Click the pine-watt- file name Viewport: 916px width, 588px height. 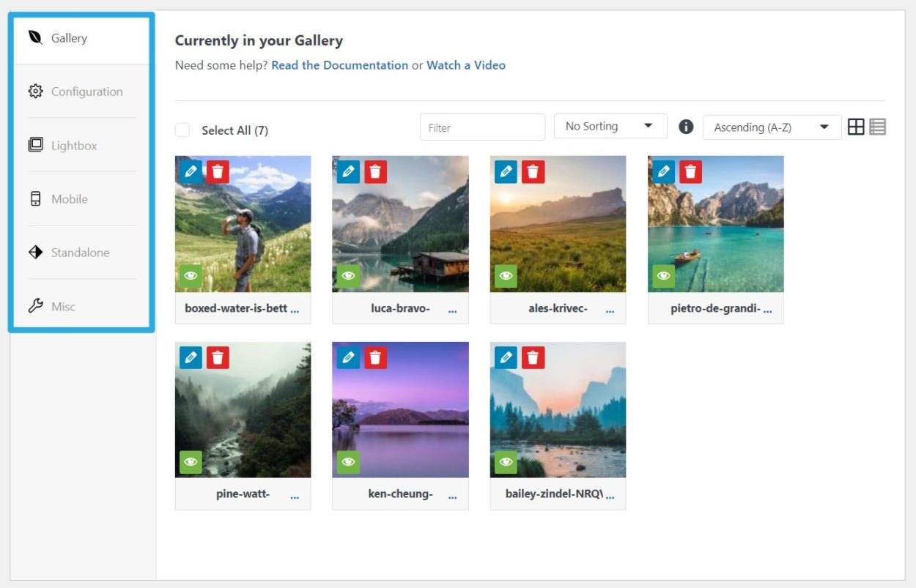pos(243,494)
